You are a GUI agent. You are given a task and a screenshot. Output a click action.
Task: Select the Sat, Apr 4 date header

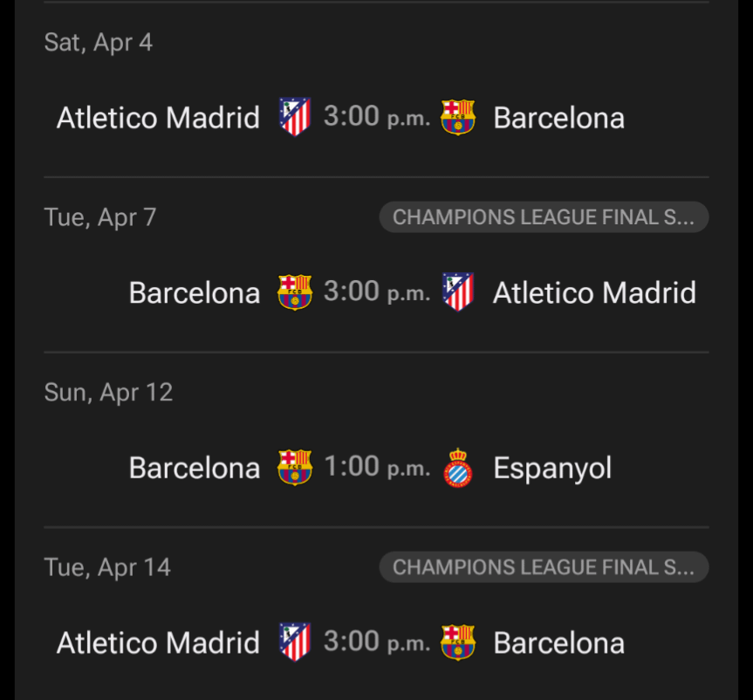98,41
